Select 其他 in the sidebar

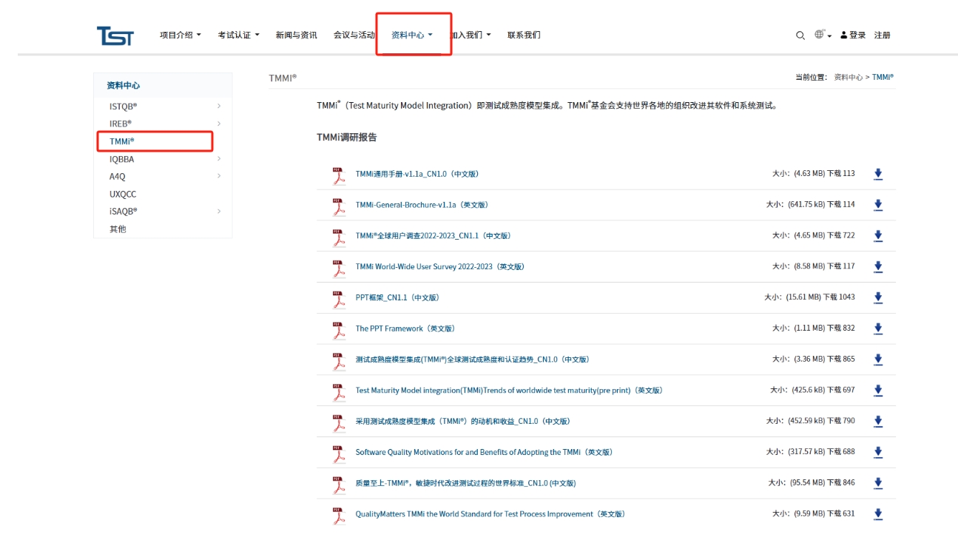[118, 229]
